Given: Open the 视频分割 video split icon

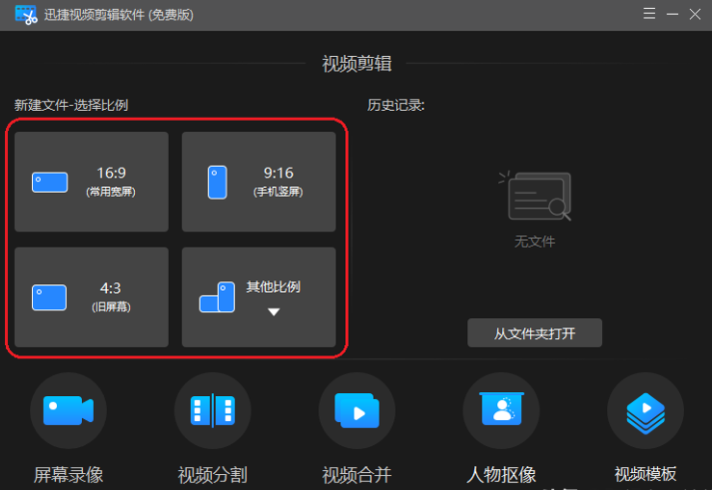Looking at the screenshot, I should point(213,411).
